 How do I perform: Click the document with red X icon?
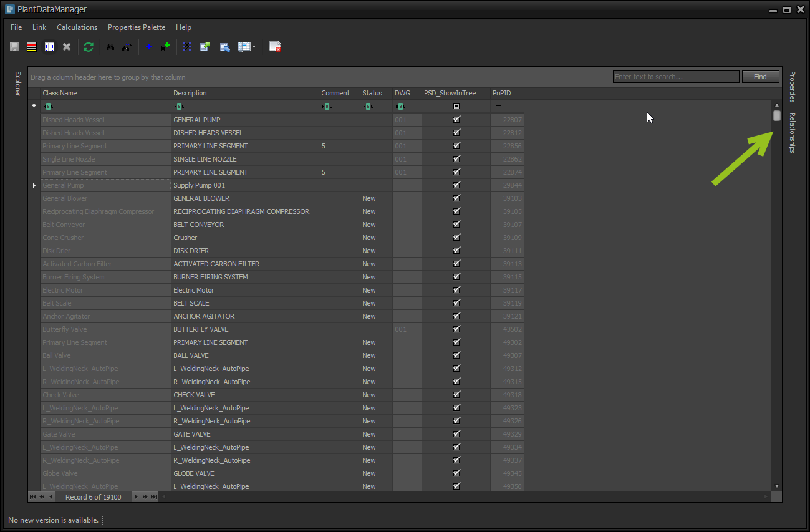(275, 47)
